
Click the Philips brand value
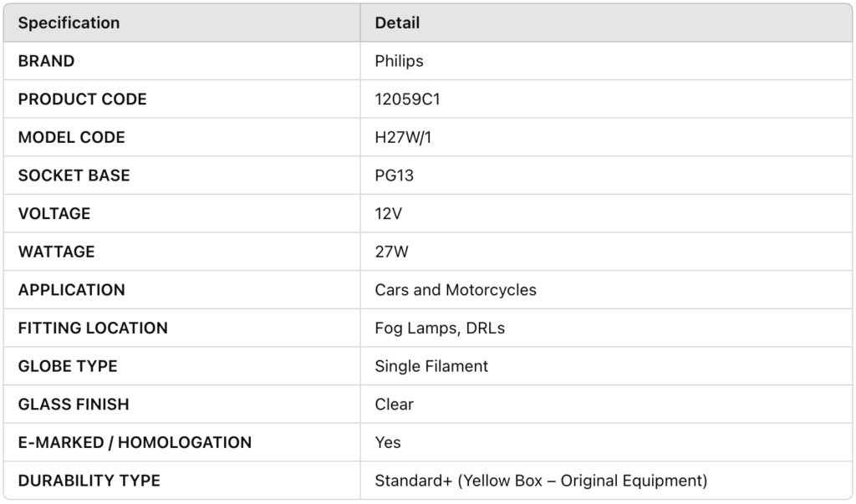point(399,61)
